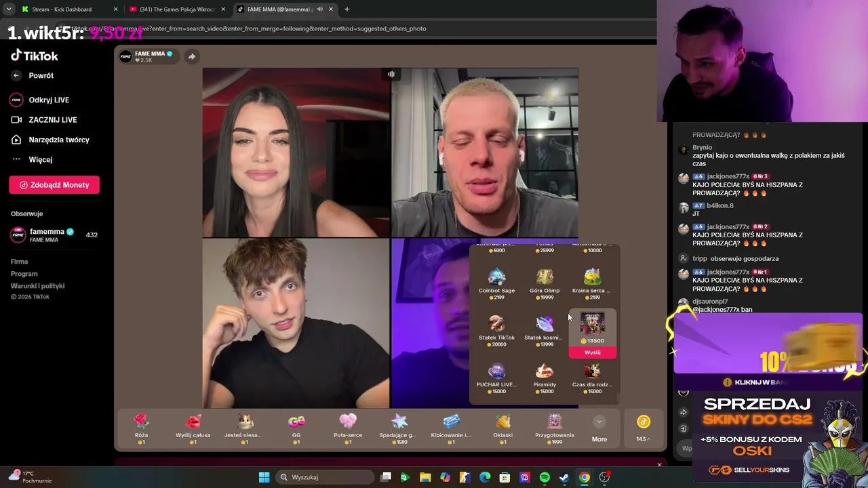Choose the Statek kosmi... gift
The height and width of the screenshot is (488, 868).
point(545,331)
